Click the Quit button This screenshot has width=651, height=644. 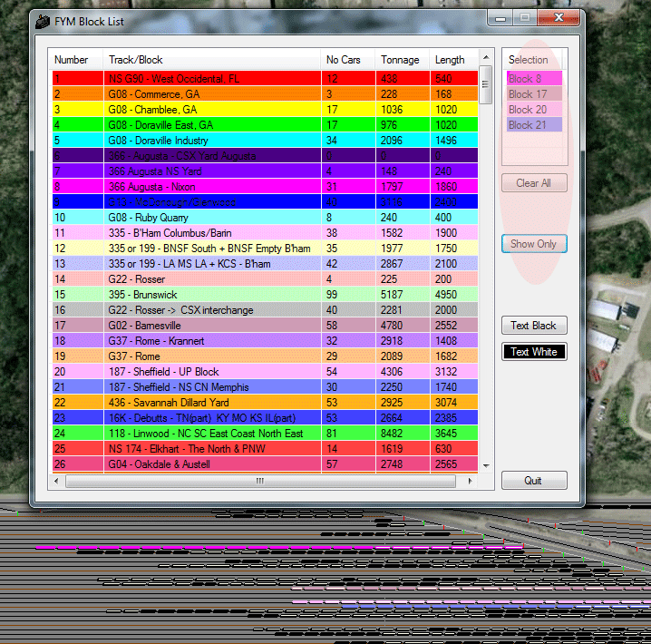tap(534, 481)
